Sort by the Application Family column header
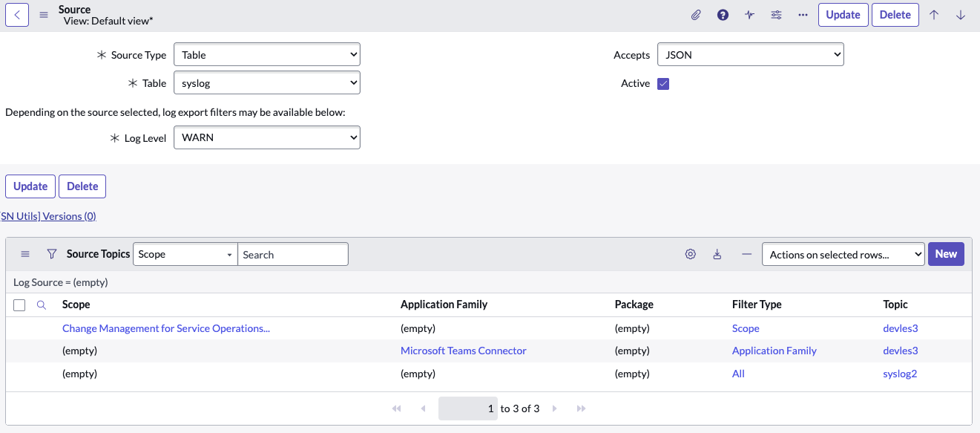The width and height of the screenshot is (980, 433). [444, 305]
